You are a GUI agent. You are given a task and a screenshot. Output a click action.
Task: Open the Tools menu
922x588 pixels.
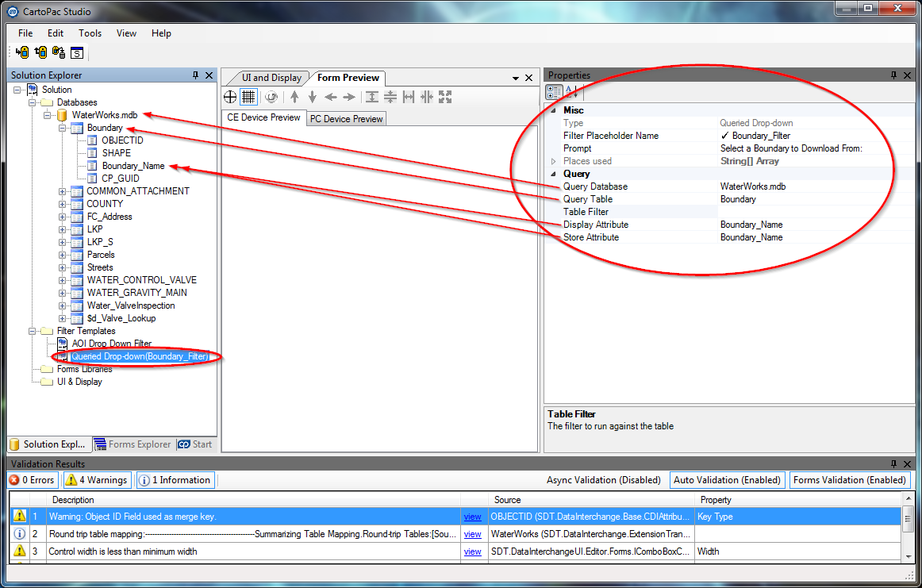pos(90,33)
